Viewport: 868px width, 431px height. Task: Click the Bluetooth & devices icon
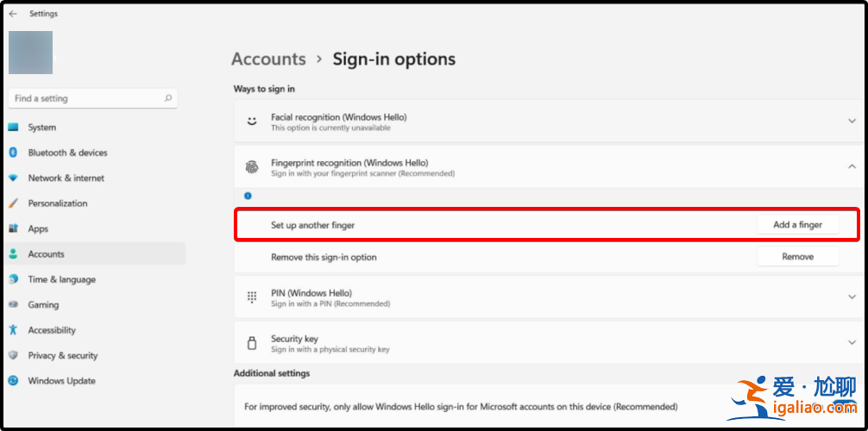coord(13,153)
